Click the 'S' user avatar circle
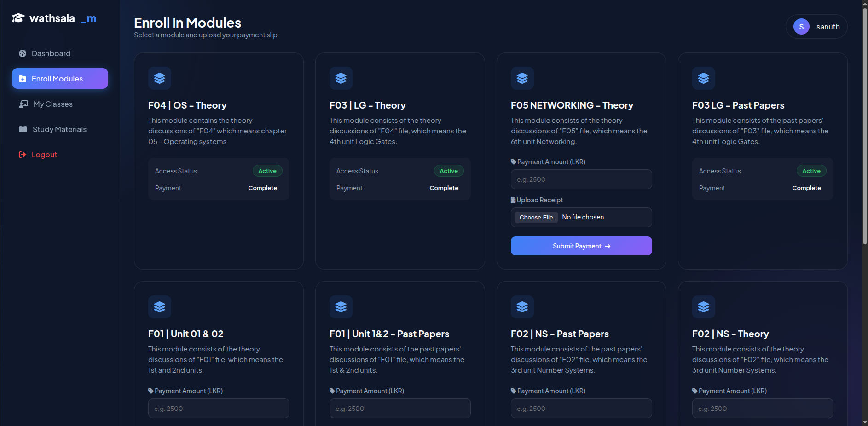 [x=801, y=27]
